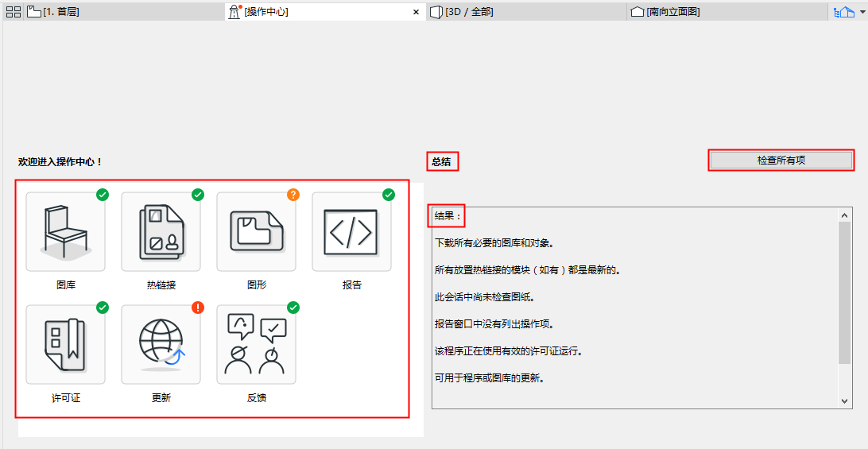Click the text 可用于程序或图库的更新。
Image resolution: width=868 pixels, height=449 pixels.
[490, 379]
